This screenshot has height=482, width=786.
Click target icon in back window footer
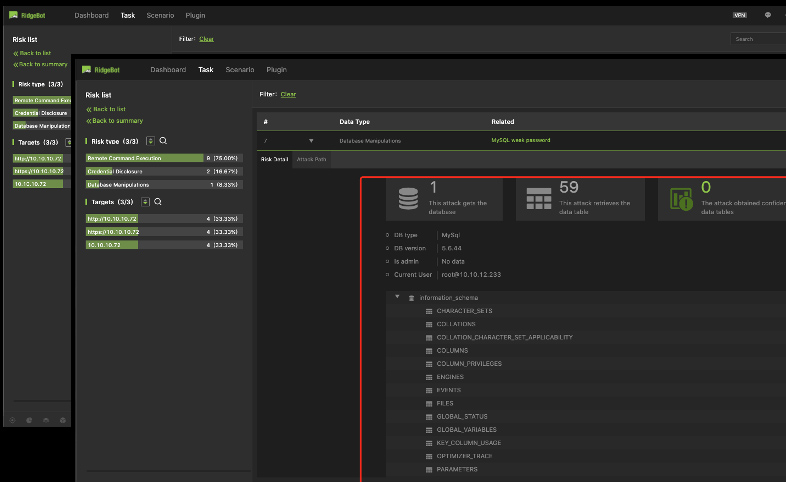coord(13,420)
